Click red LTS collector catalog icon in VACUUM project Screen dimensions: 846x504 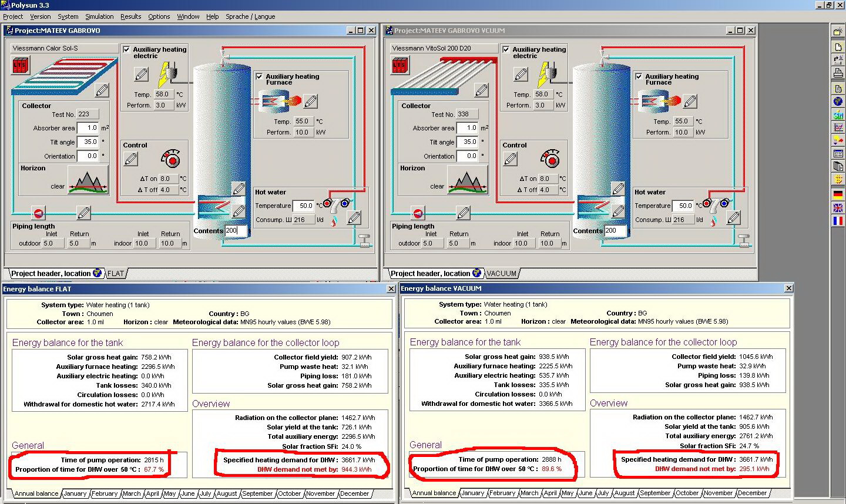pos(401,65)
